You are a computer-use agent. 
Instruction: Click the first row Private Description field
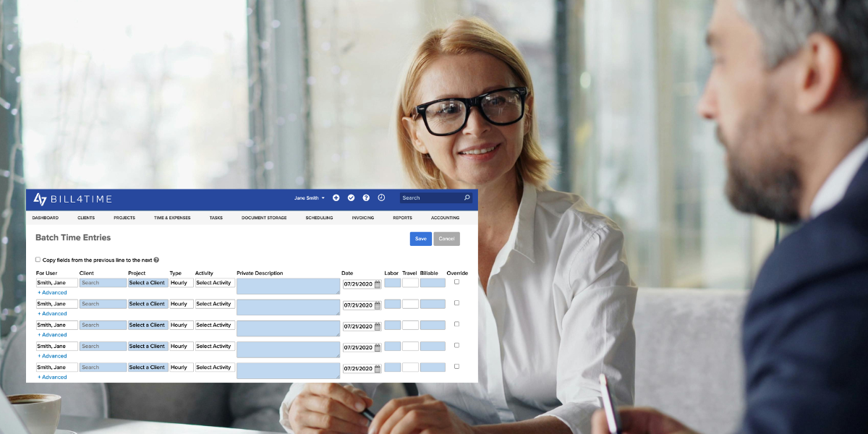coord(288,286)
